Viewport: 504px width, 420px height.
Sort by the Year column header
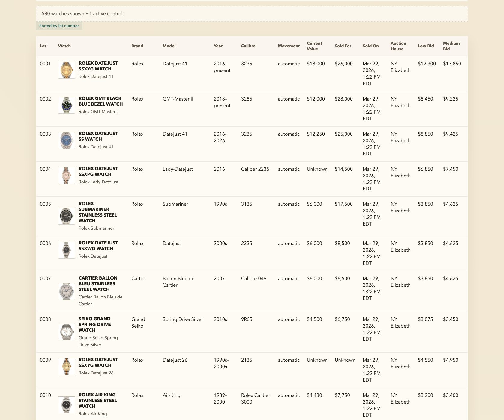[x=218, y=46]
